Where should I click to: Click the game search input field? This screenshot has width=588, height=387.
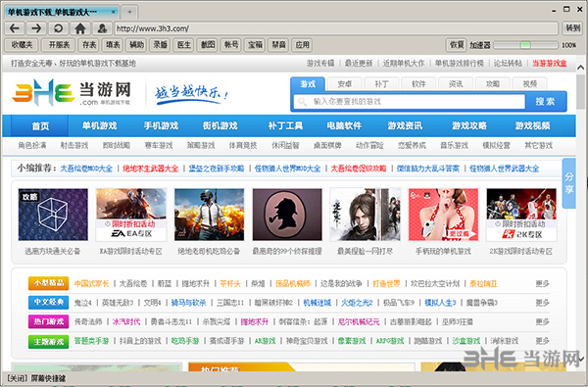click(409, 102)
